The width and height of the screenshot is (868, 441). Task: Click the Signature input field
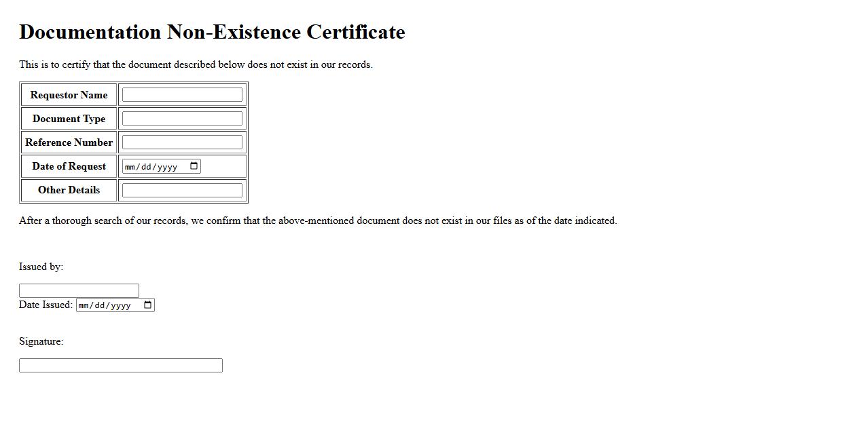point(121,366)
